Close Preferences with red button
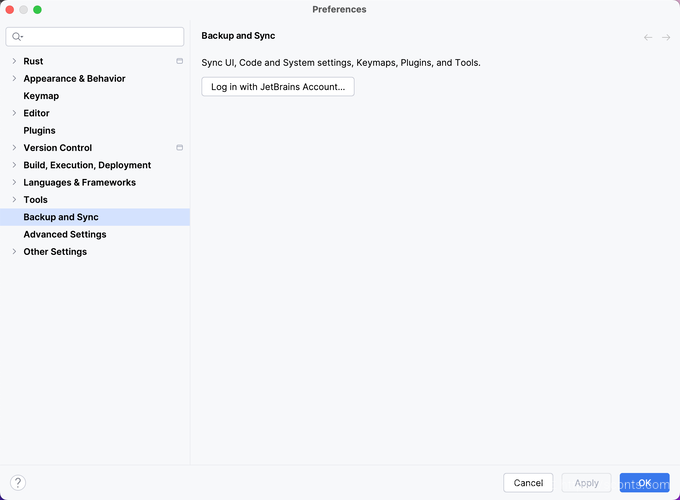The height and width of the screenshot is (500, 680). point(10,10)
